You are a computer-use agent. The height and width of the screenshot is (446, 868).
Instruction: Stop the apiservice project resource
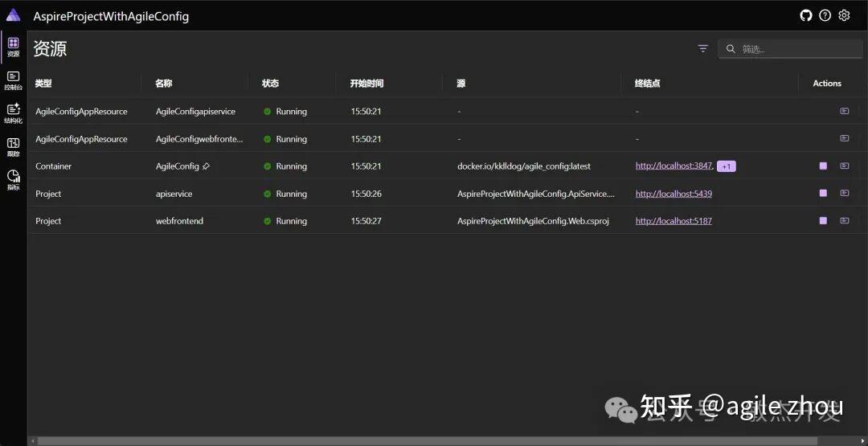tap(823, 193)
